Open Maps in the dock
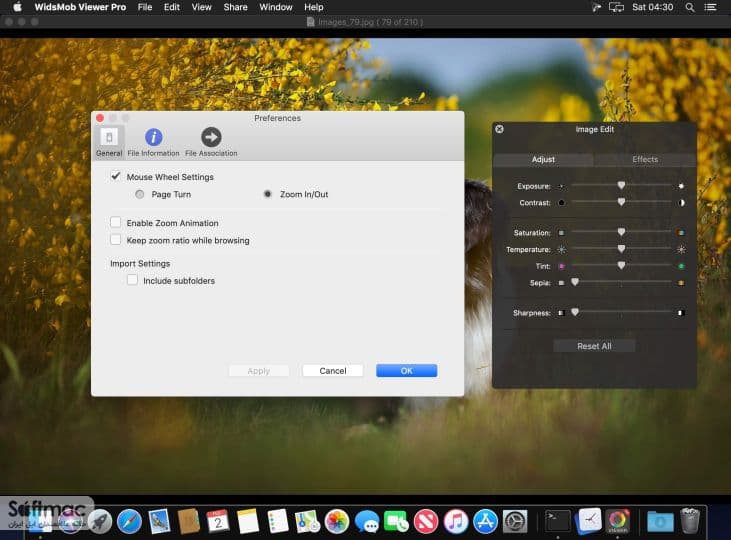The width and height of the screenshot is (731, 540). pos(307,521)
